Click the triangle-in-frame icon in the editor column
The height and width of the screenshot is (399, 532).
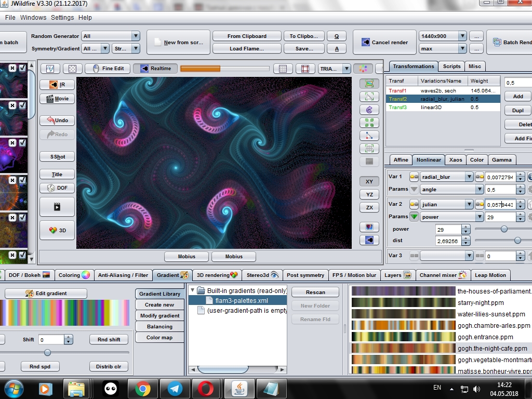[x=369, y=96]
